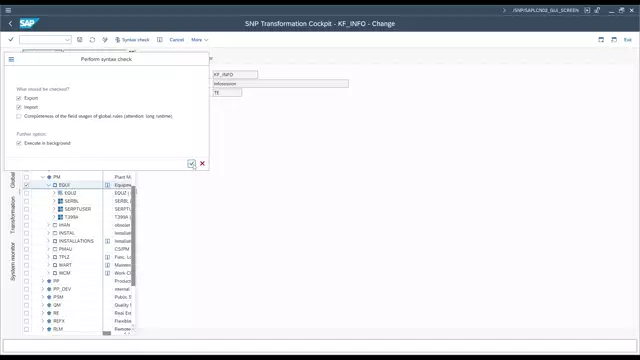Viewport: 640px width, 360px height.
Task: Toggle the Import checkbox
Action: coord(18,107)
